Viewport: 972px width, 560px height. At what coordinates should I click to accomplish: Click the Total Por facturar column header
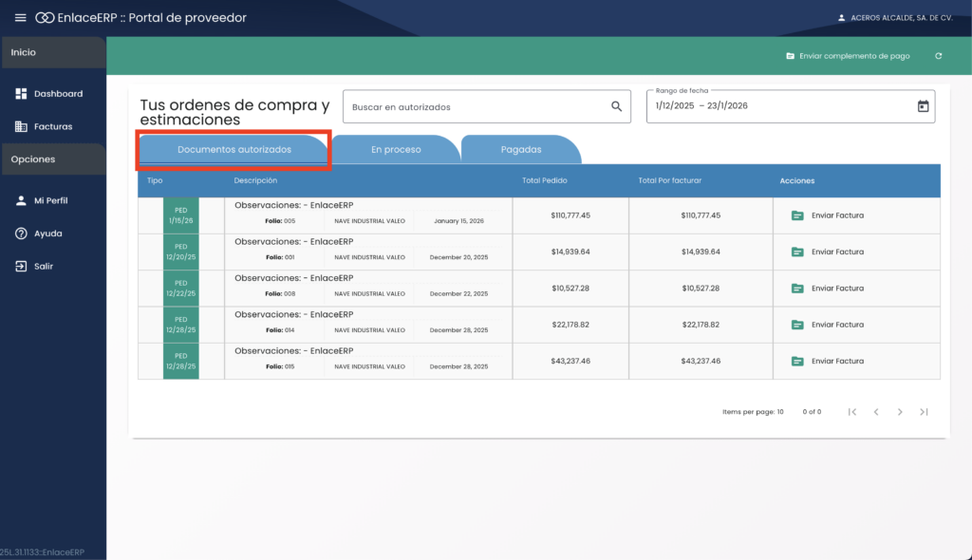(669, 180)
